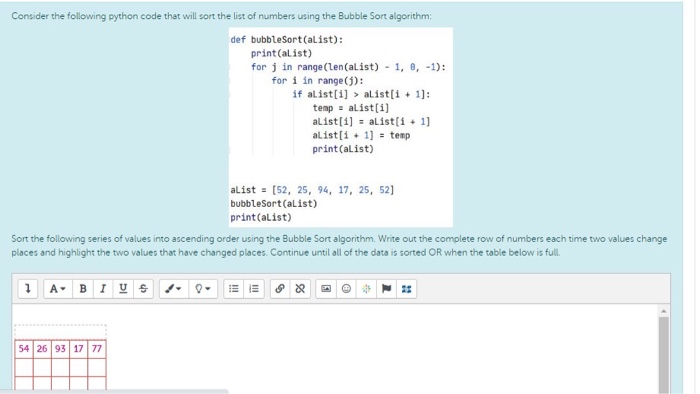Open the brush font colour dropdown
This screenshot has height=394, width=700.
173,289
